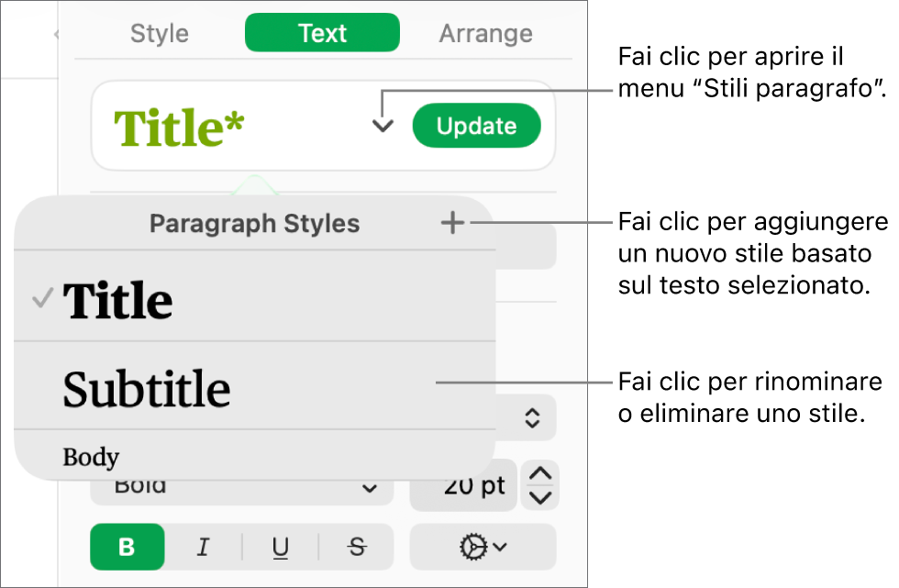Viewport: 899px width, 588px height.
Task: Collapse the sidebar using the left chevron
Action: click(57, 33)
